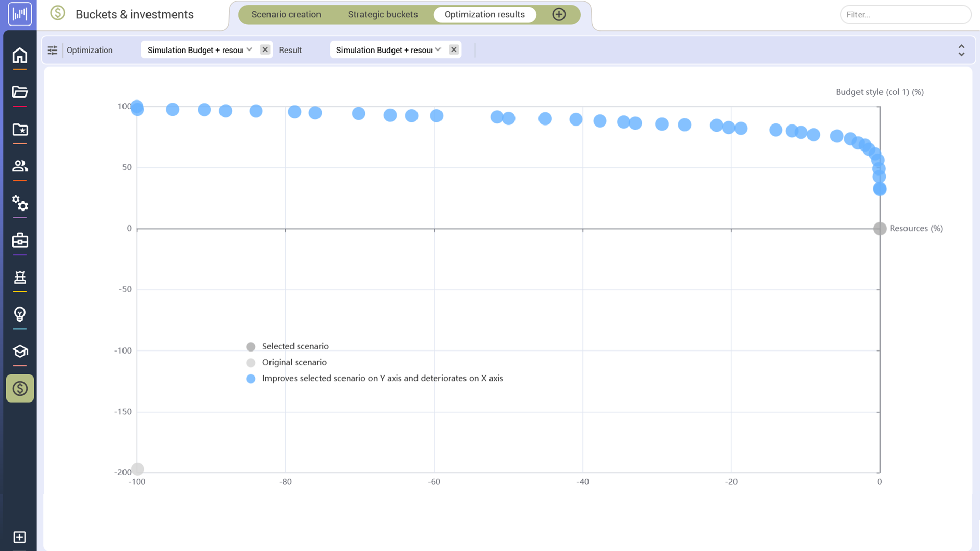Viewport: 980px width, 551px height.
Task: Switch to the Strategic buckets tab
Action: pyautogui.click(x=383, y=14)
